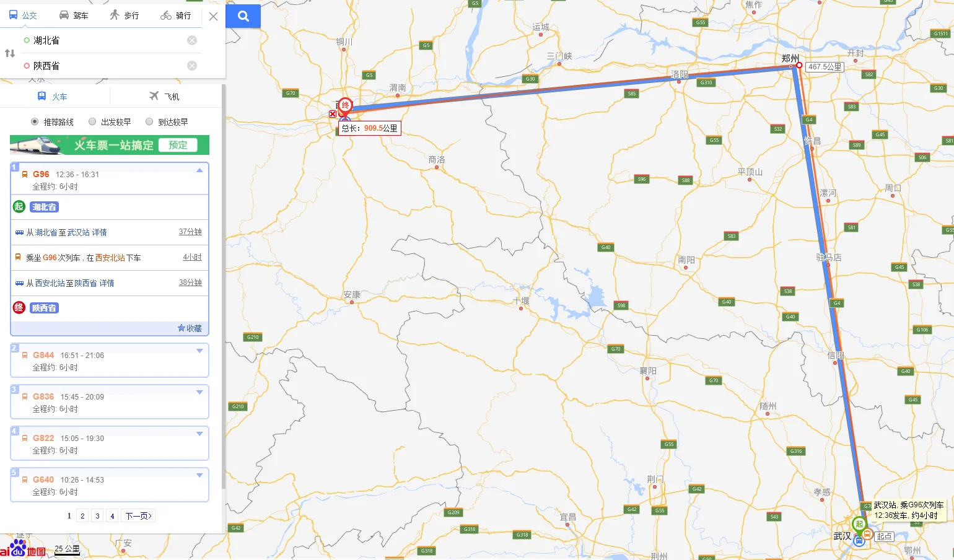The height and width of the screenshot is (560, 954).
Task: Collapse the G96 route details
Action: [199, 170]
